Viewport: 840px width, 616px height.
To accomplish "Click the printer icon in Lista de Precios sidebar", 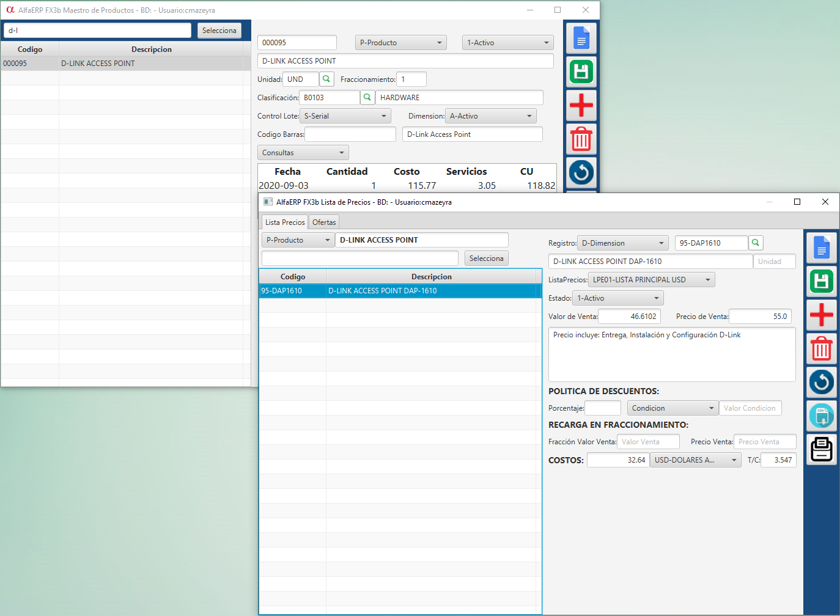I will click(x=821, y=450).
